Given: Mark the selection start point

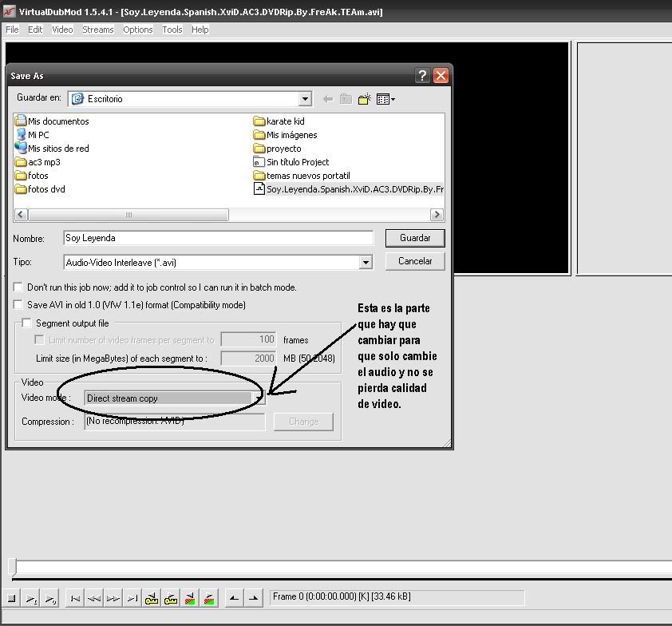Looking at the screenshot, I should pos(235,599).
